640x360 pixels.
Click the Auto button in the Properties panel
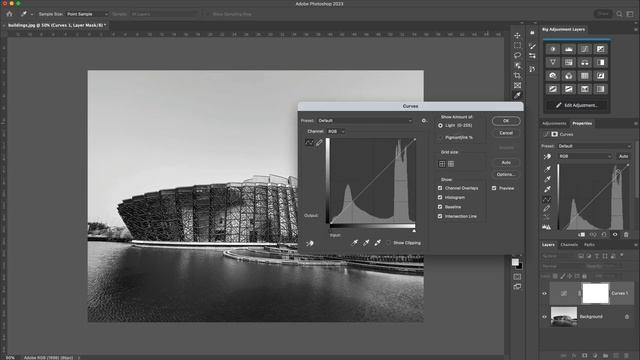coord(623,156)
